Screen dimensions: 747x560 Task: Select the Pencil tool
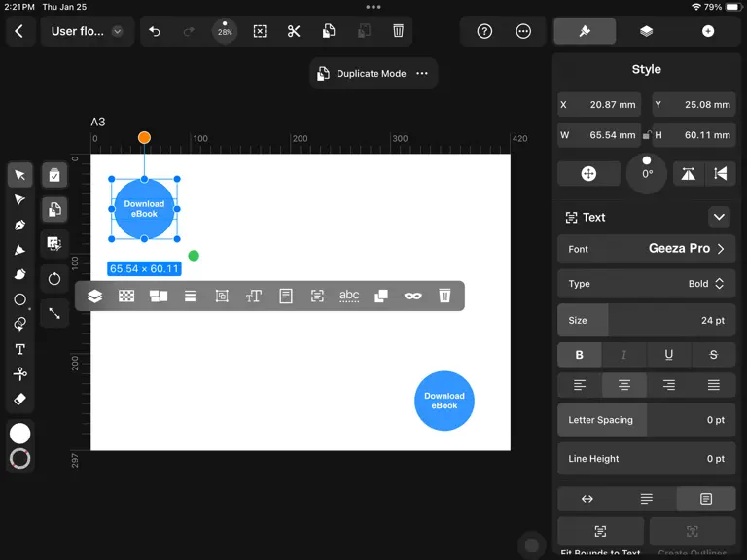click(20, 250)
